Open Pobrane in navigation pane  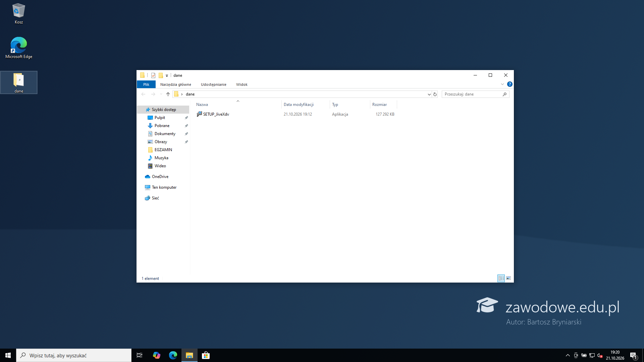pyautogui.click(x=162, y=126)
